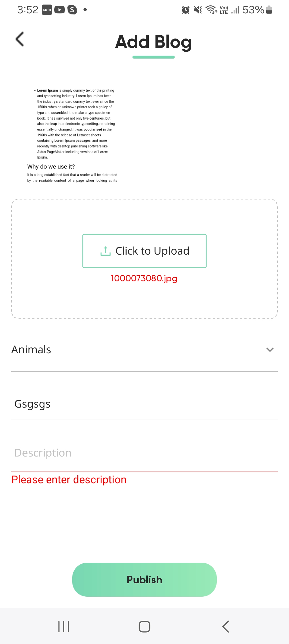The width and height of the screenshot is (289, 644).
Task: Tap the back arrow beside Add Blog
Action: point(20,39)
